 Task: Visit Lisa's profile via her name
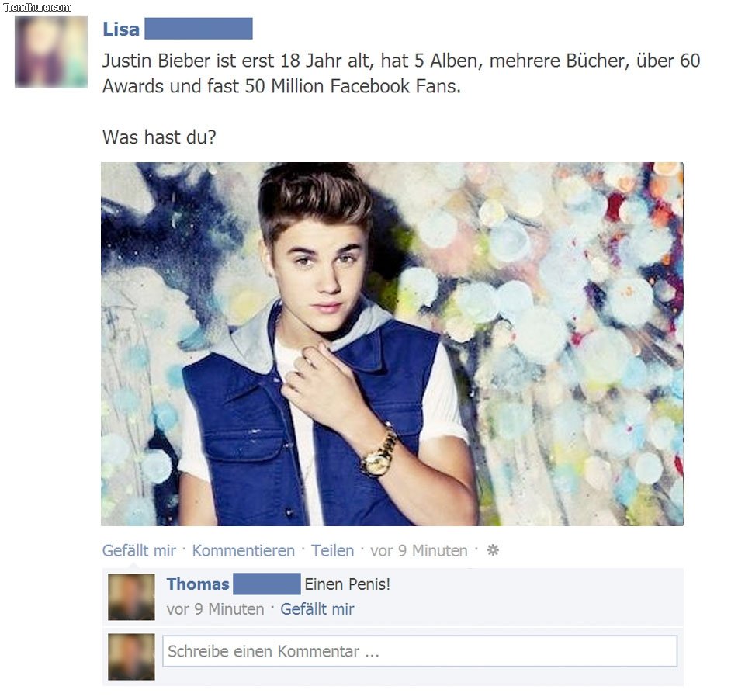pyautogui.click(x=121, y=29)
